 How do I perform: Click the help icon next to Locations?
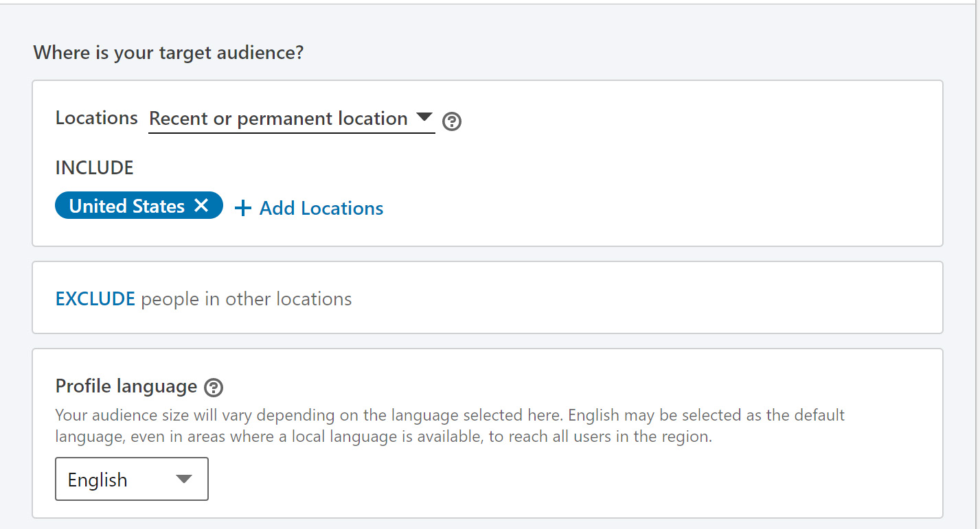(x=452, y=121)
